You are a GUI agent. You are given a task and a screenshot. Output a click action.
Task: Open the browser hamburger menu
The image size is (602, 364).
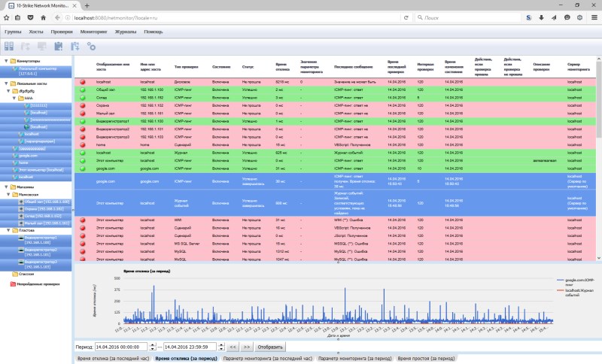pyautogui.click(x=593, y=17)
